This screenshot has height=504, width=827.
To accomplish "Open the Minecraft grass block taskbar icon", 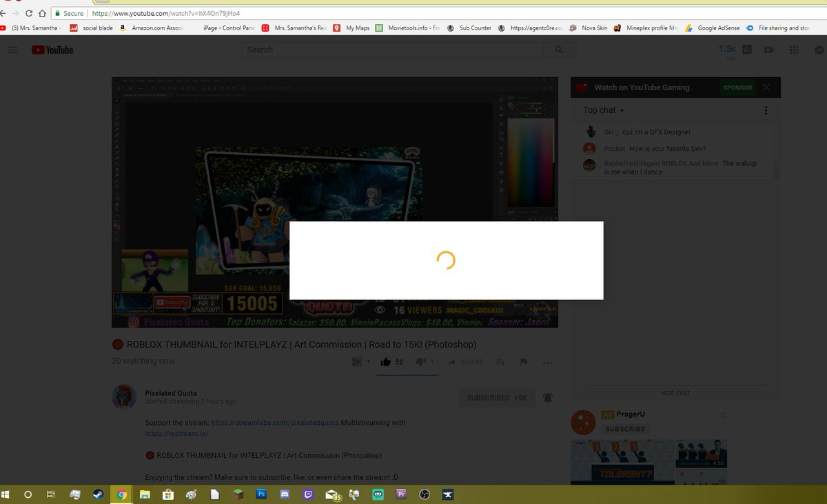I will 238,494.
